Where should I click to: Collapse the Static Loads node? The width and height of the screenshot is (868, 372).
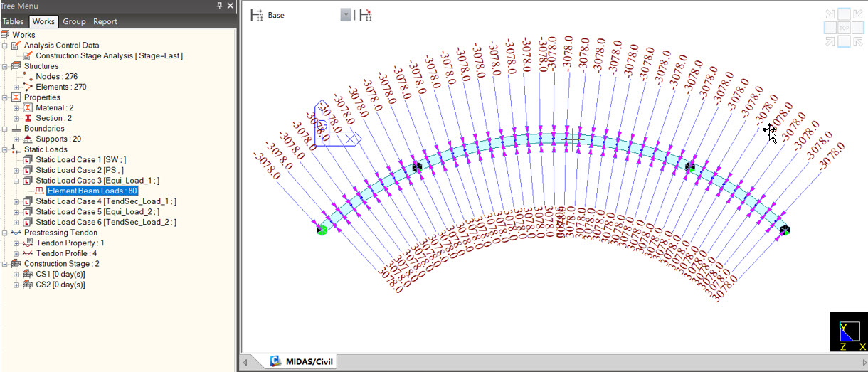click(5, 149)
